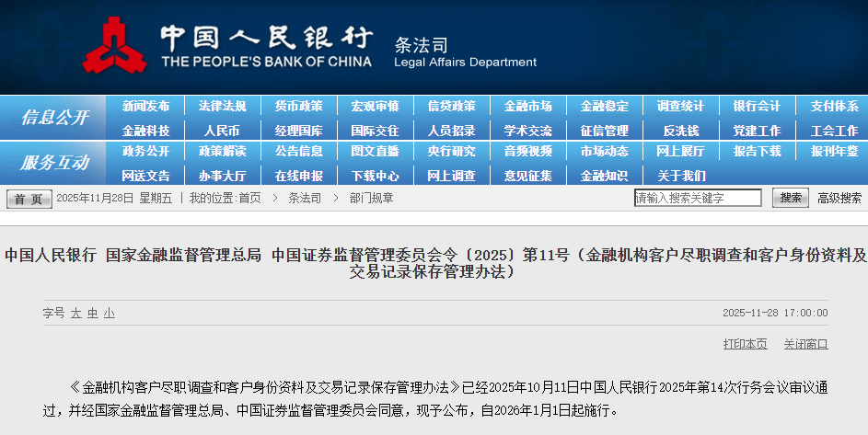Click the date text 2025年11月28日 星期五

click(x=114, y=198)
